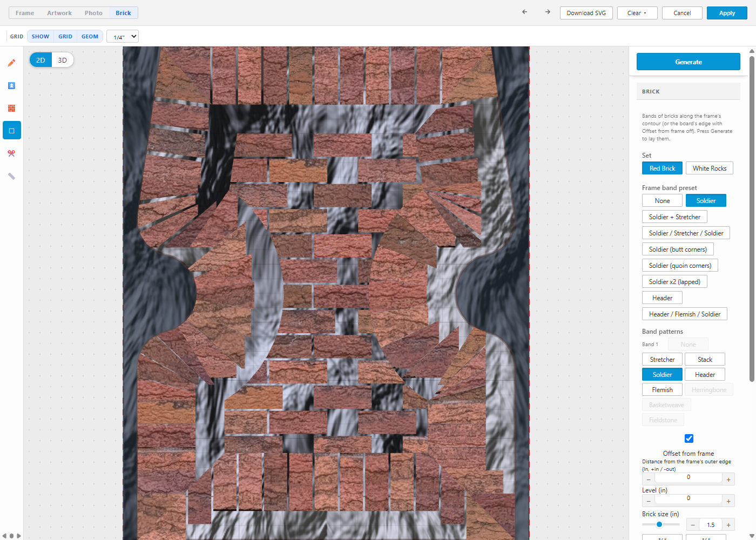Select the White Rocks set
756x540 pixels.
710,168
